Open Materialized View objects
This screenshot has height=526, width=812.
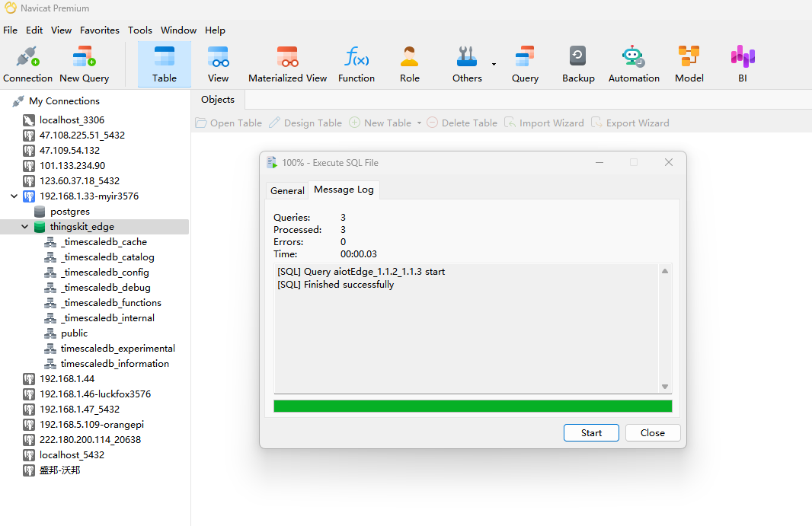pyautogui.click(x=287, y=64)
